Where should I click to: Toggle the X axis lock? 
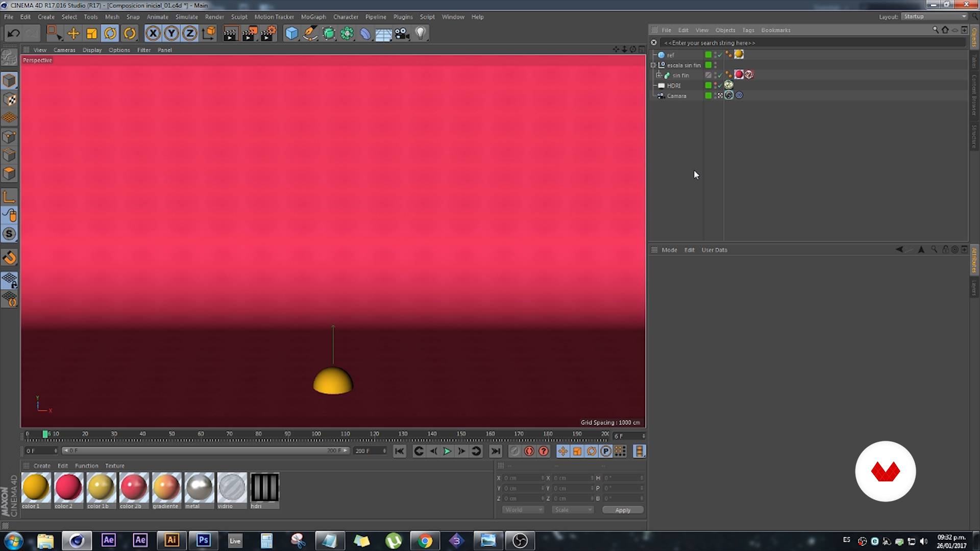coord(153,33)
